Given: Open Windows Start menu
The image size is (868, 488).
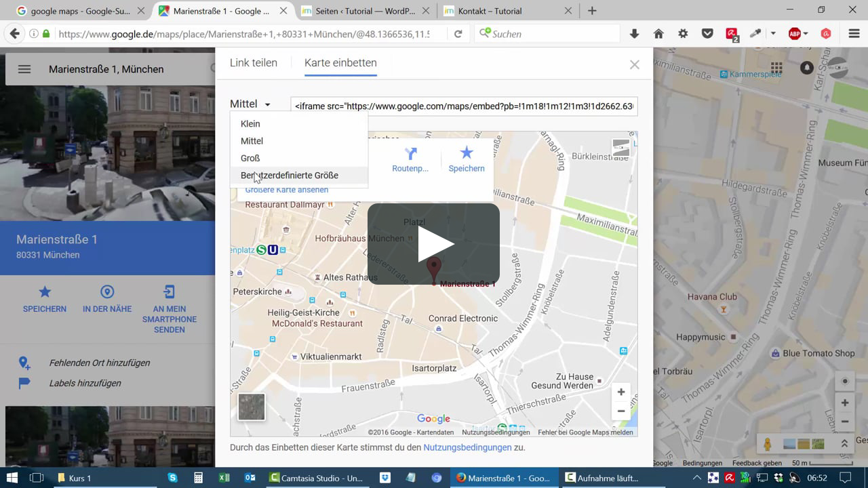Looking at the screenshot, I should (x=12, y=478).
